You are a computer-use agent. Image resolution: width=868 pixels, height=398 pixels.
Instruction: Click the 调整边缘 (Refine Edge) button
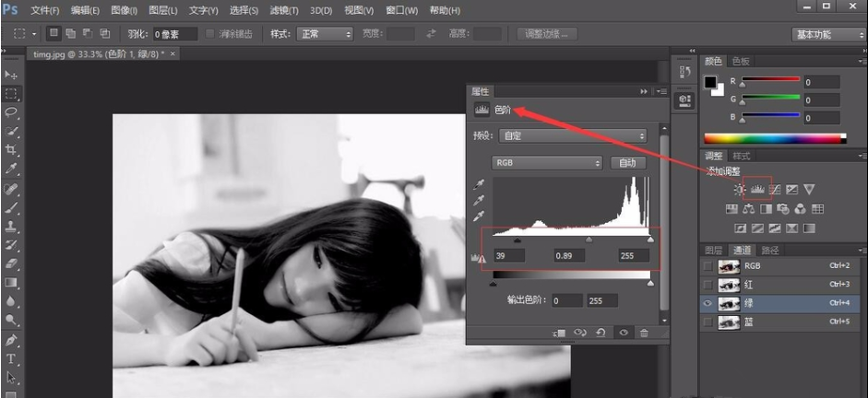coord(547,34)
